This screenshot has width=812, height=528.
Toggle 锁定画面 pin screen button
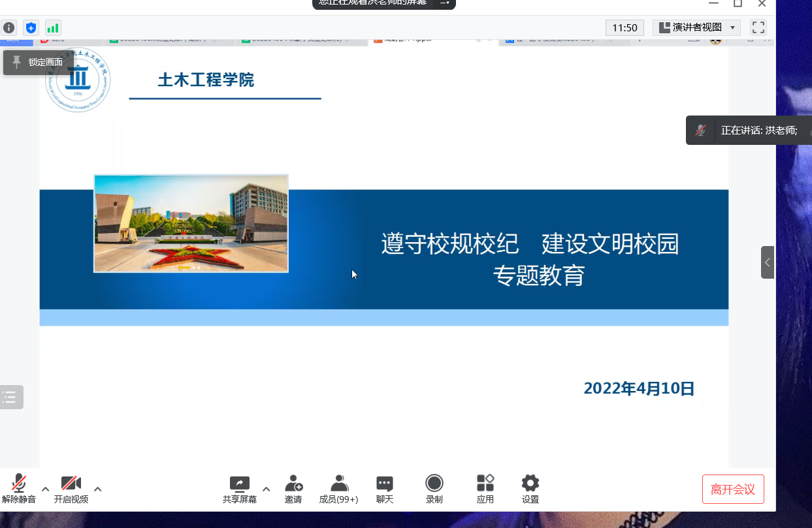(38, 63)
